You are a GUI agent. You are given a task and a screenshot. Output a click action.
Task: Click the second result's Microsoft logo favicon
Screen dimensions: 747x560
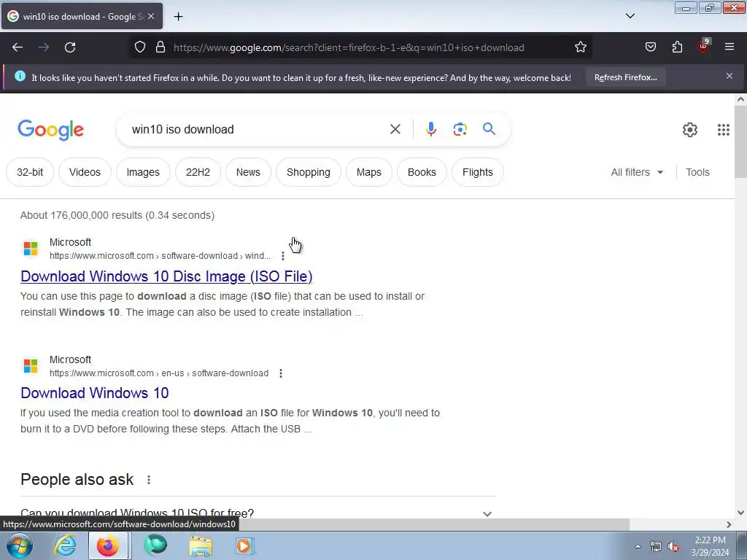[31, 366]
